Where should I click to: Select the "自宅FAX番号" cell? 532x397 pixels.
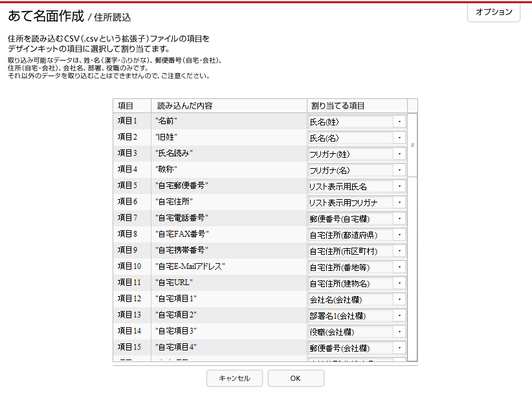[229, 234]
